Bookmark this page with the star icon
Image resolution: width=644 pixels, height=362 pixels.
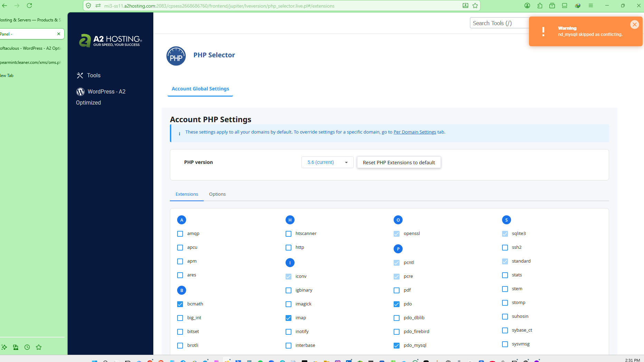click(x=475, y=6)
